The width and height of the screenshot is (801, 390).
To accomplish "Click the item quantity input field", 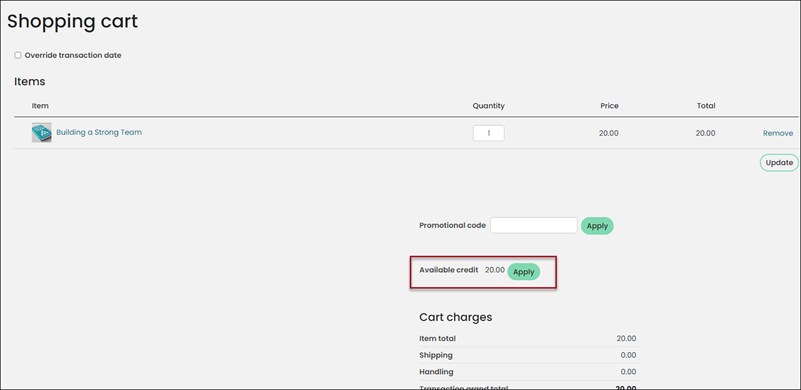I will pos(488,133).
